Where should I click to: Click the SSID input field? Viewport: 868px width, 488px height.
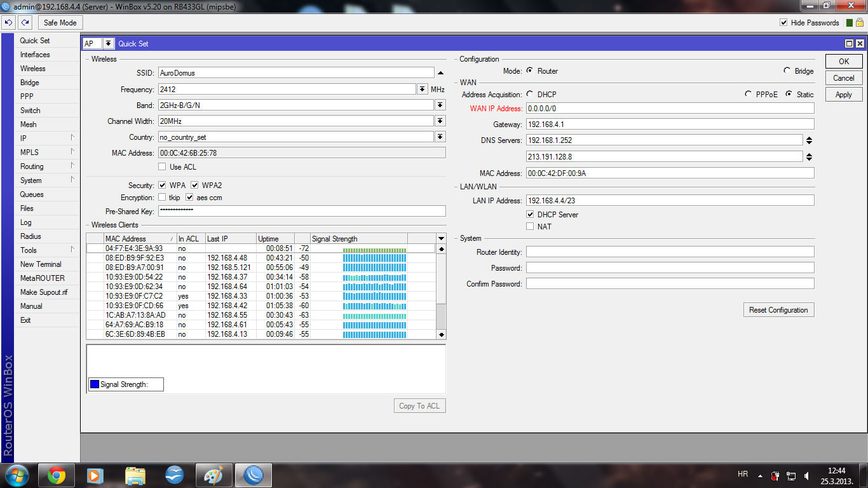tap(296, 73)
